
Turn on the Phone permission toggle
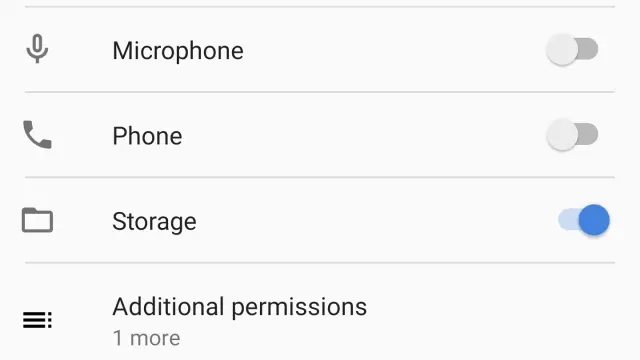click(x=572, y=135)
